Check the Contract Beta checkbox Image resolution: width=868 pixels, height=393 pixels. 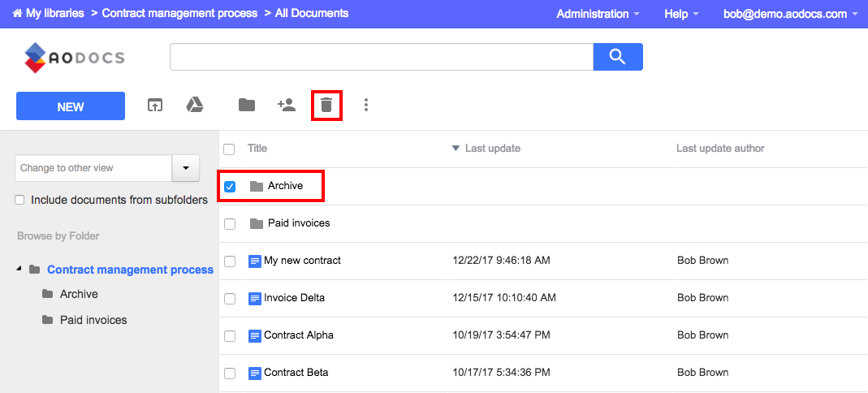click(230, 374)
